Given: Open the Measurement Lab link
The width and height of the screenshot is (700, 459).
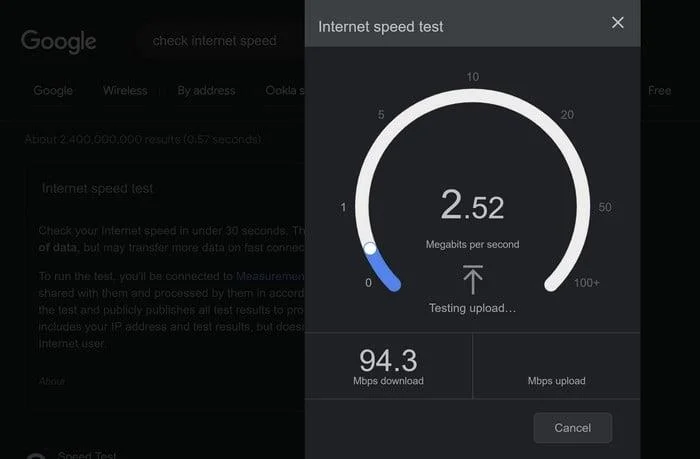Looking at the screenshot, I should [x=269, y=275].
